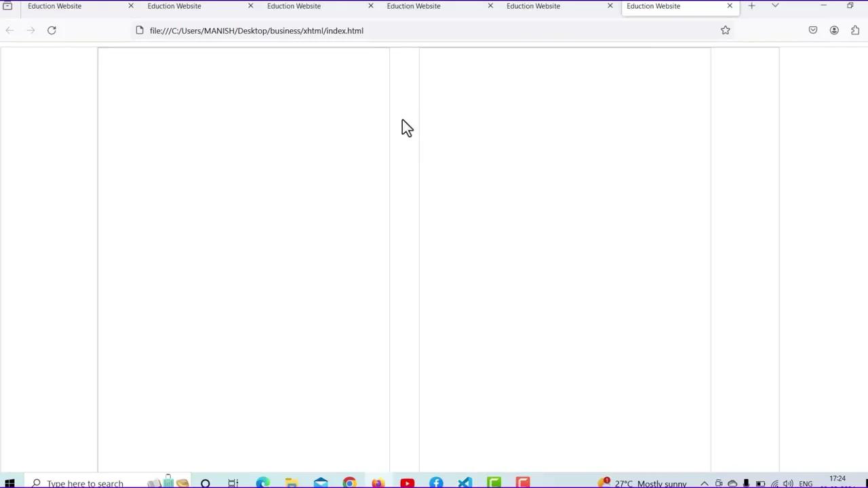
Task: Launch Microsoft Edge from the taskbar
Action: [x=262, y=483]
